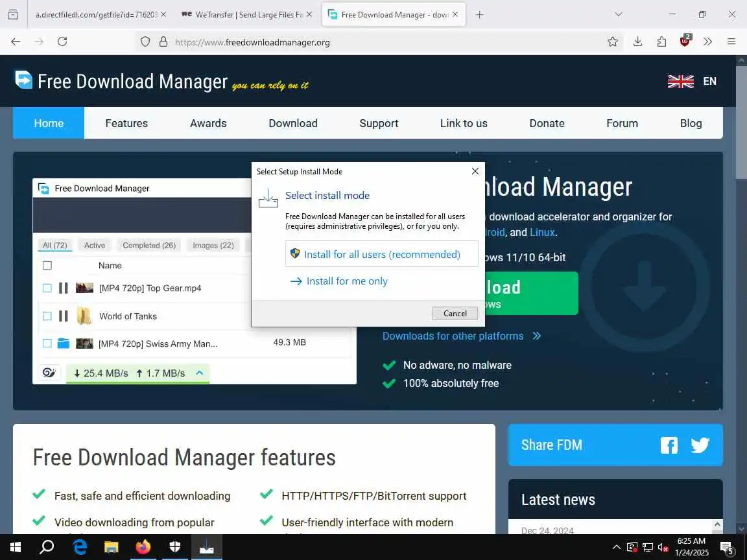Go back using the browser back arrow
The height and width of the screenshot is (560, 747).
(16, 42)
